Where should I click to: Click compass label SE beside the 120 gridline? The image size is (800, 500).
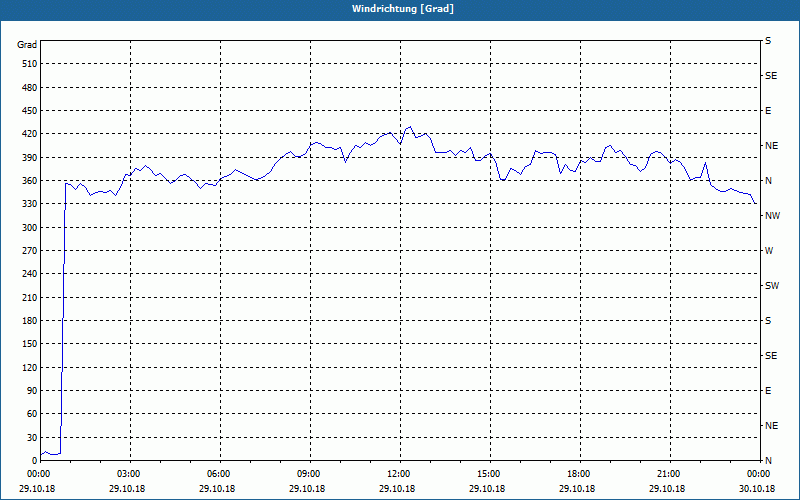coord(771,356)
